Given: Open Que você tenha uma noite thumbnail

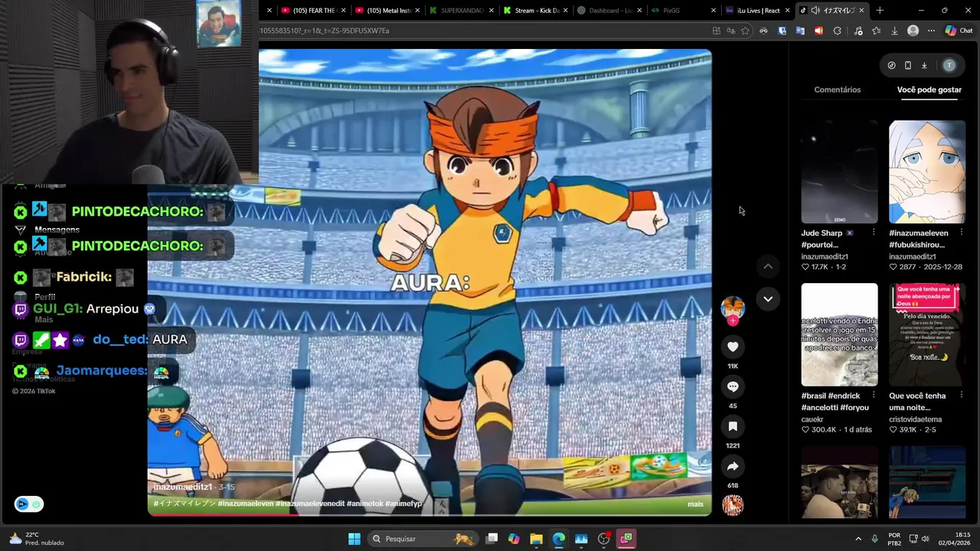Looking at the screenshot, I should click(x=927, y=335).
